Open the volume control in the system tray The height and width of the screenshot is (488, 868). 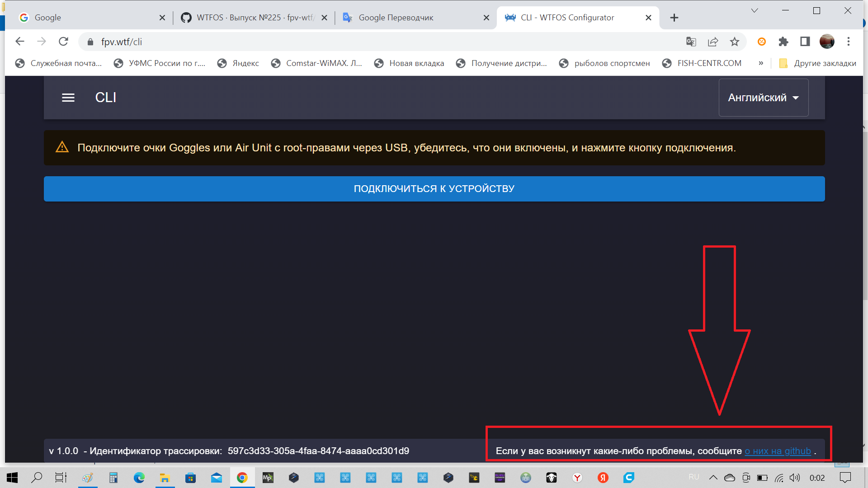tap(794, 478)
